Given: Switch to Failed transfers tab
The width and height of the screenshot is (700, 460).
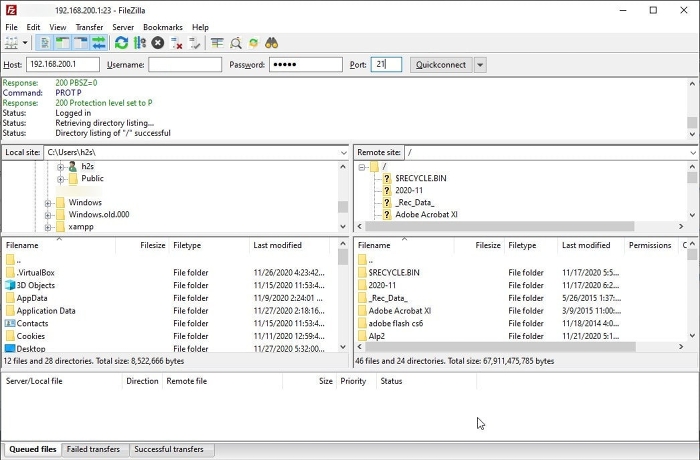Looking at the screenshot, I should click(93, 449).
